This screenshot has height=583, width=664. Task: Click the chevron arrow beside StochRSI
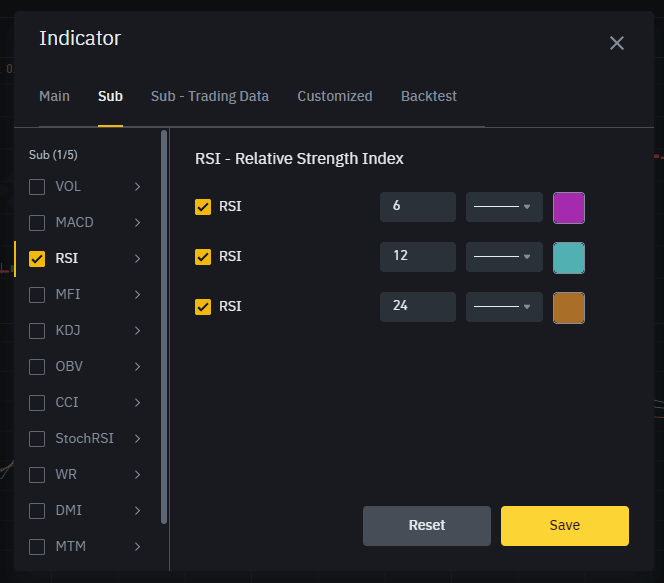[x=137, y=439]
